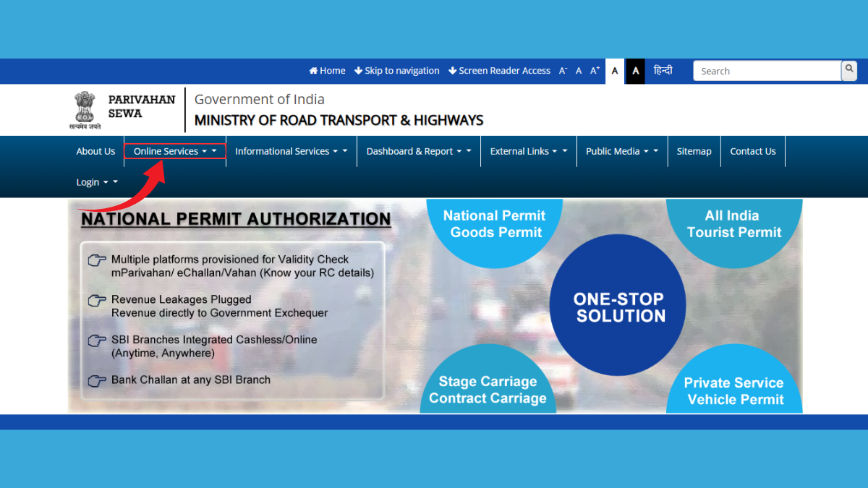Click the Home icon link
Viewport: 868px width, 488px height.
pos(327,71)
